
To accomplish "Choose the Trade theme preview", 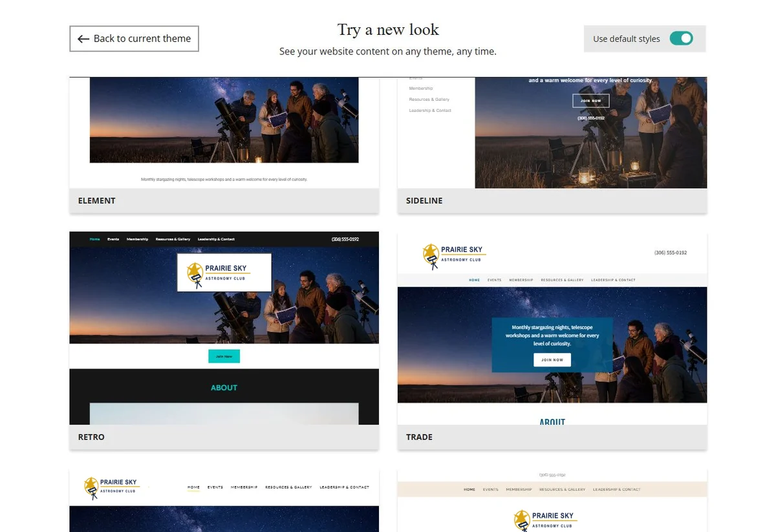I will (x=552, y=328).
